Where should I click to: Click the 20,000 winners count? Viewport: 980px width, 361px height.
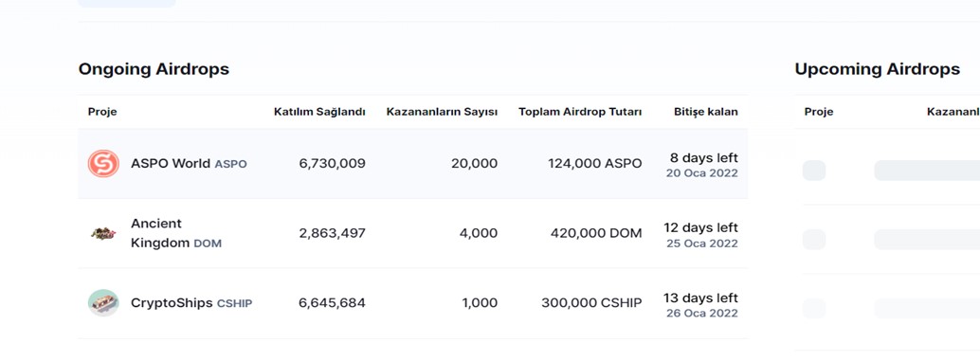[475, 164]
